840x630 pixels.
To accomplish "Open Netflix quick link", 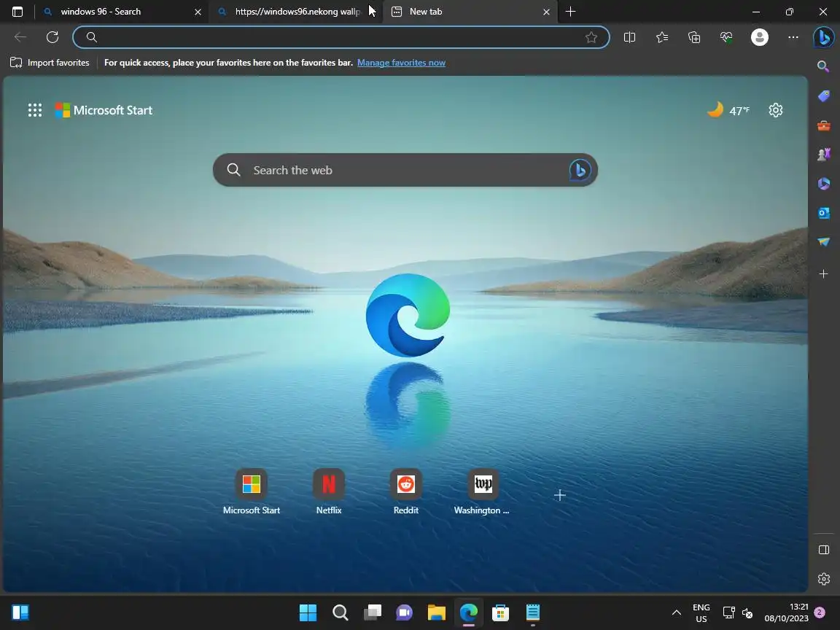I will pos(328,491).
